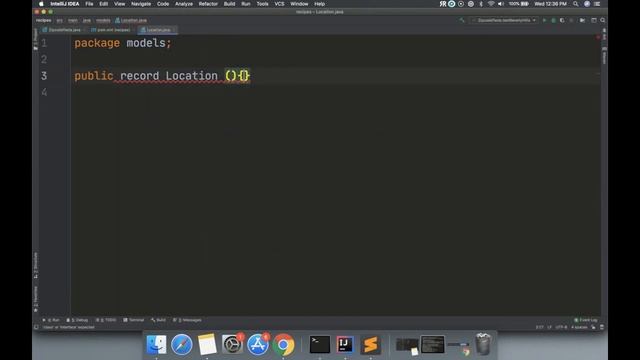
Task: Click the Wi-Fi icon in menu bar
Action: coord(491,4)
